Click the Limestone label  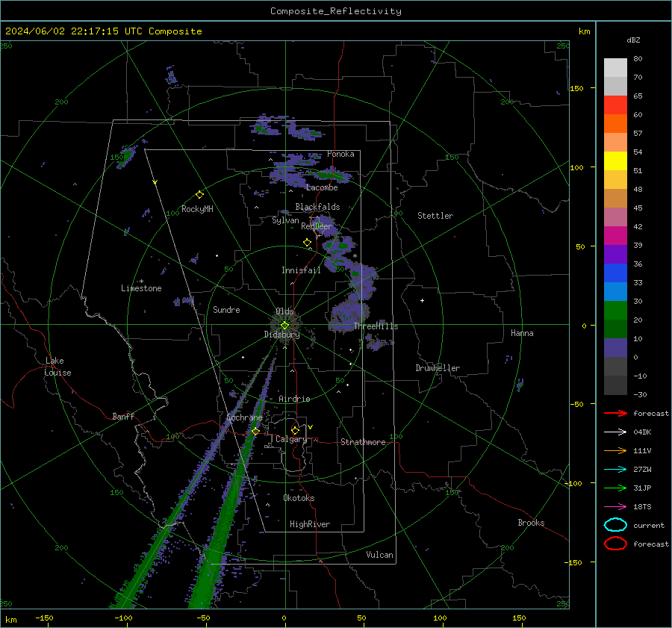(x=141, y=288)
